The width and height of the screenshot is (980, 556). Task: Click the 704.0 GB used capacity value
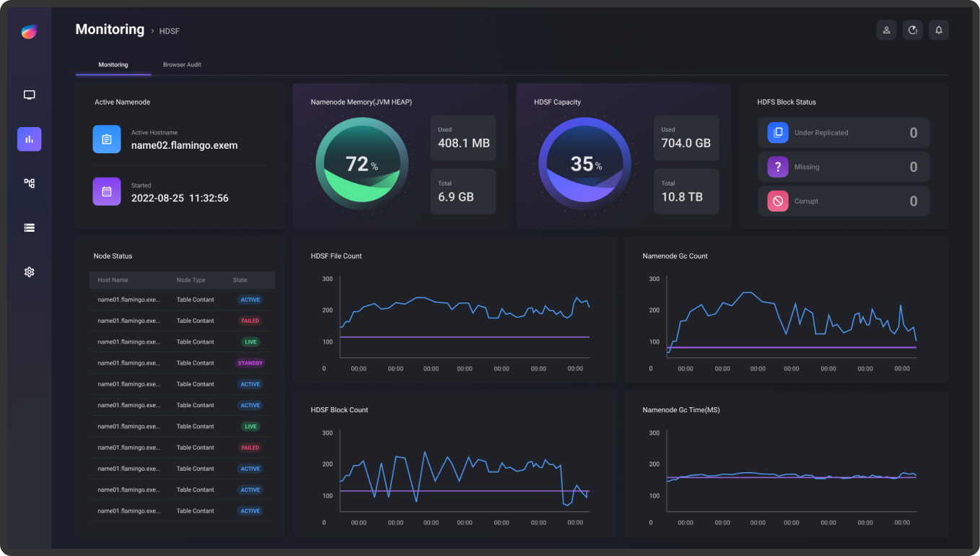686,143
